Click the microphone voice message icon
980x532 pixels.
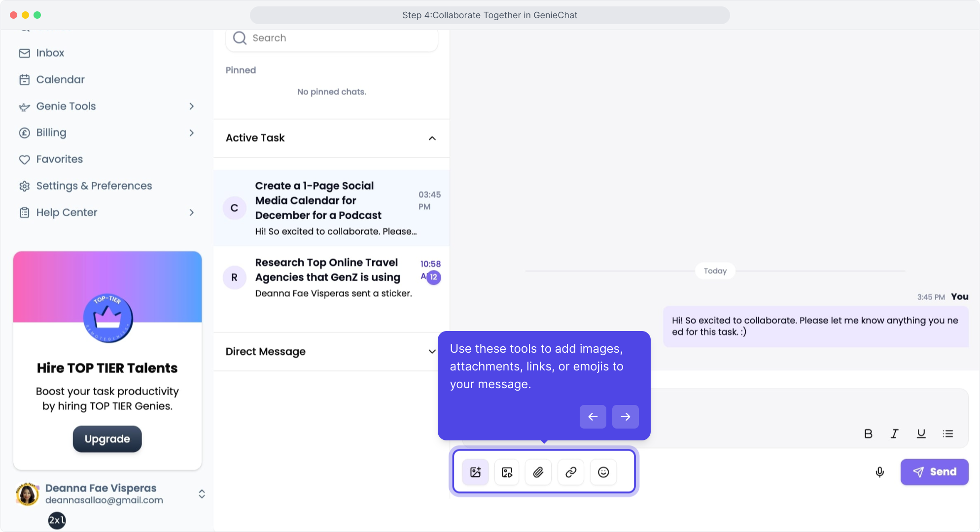click(x=879, y=472)
